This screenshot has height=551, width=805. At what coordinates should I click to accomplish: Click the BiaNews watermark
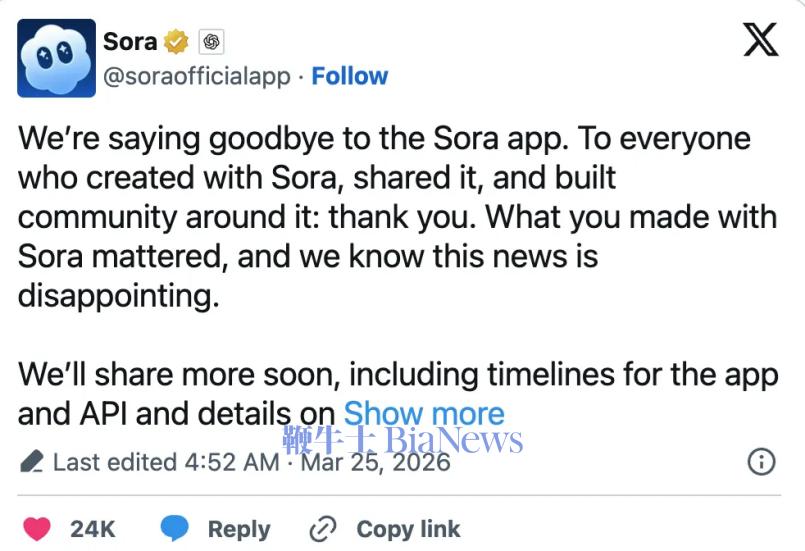(403, 439)
